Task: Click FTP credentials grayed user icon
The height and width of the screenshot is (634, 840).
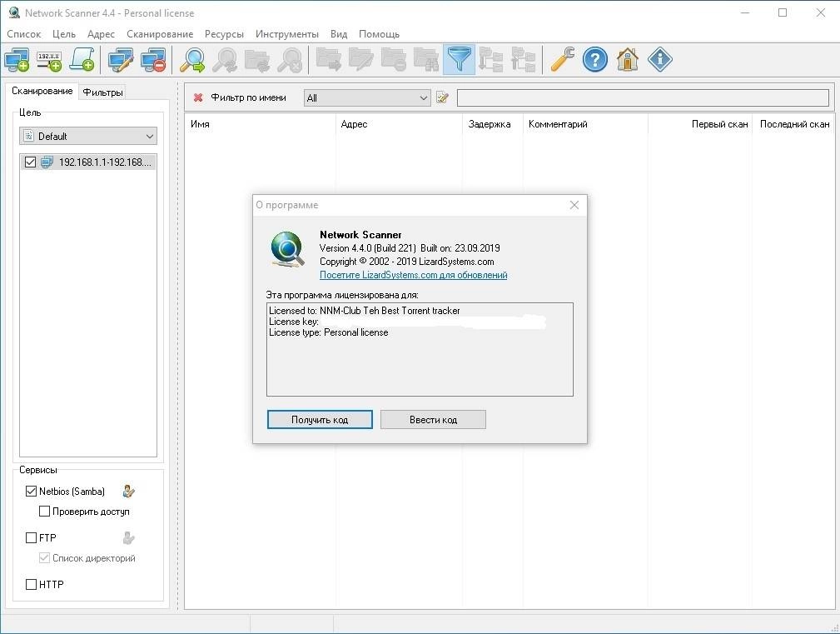Action: coord(128,537)
